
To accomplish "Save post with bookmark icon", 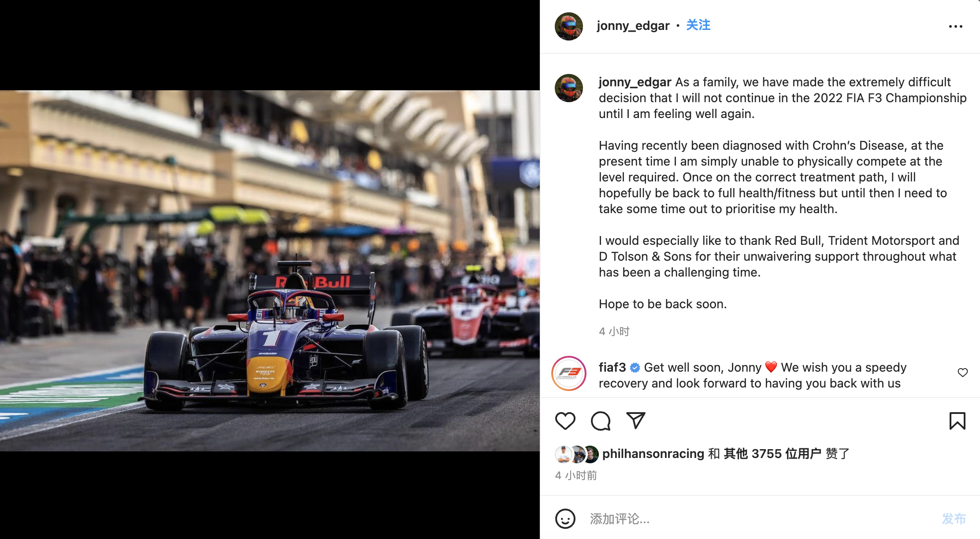I will click(x=957, y=421).
